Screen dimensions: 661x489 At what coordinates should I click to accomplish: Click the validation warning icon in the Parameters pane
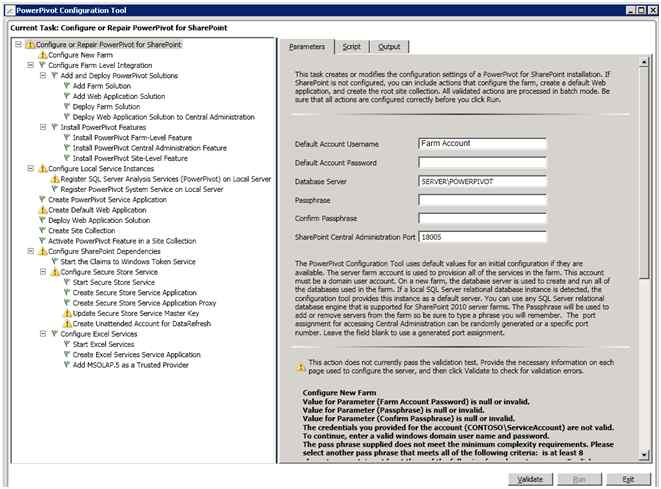point(300,367)
